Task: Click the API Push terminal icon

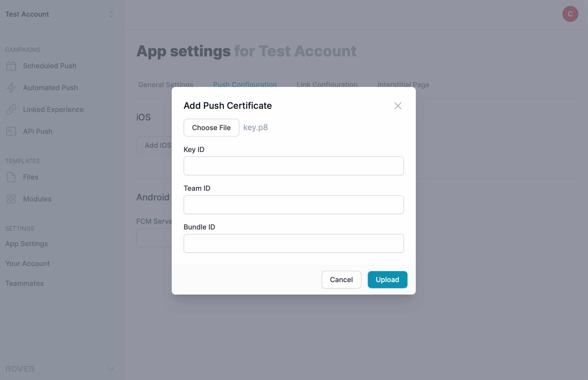Action: [x=11, y=131]
